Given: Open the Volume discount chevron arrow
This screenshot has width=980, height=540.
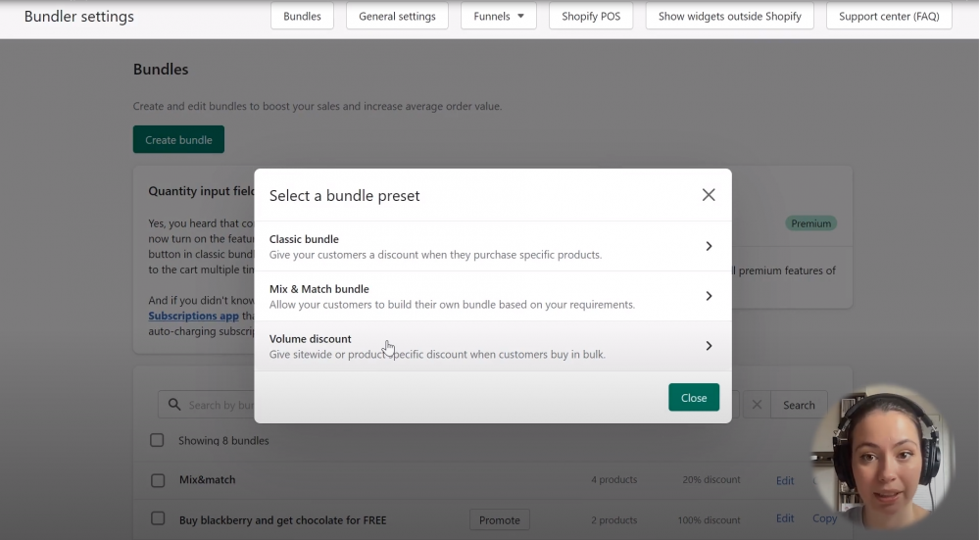Looking at the screenshot, I should pos(709,346).
